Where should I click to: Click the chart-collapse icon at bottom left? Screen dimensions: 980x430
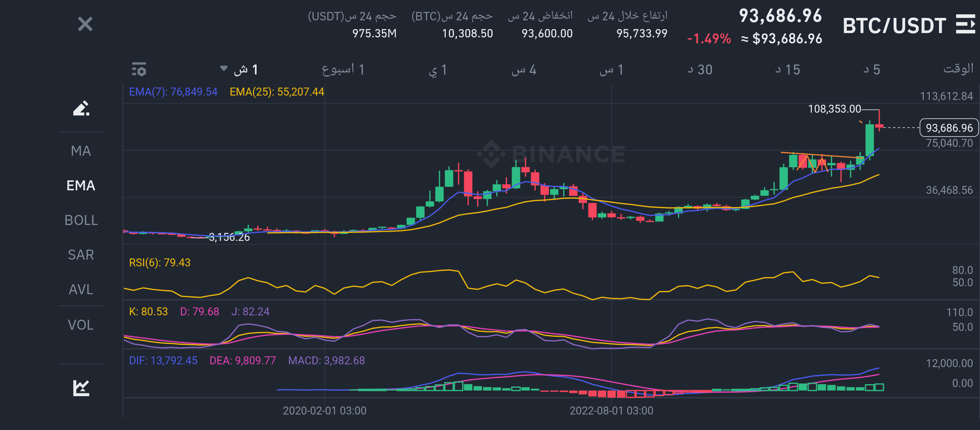[81, 388]
